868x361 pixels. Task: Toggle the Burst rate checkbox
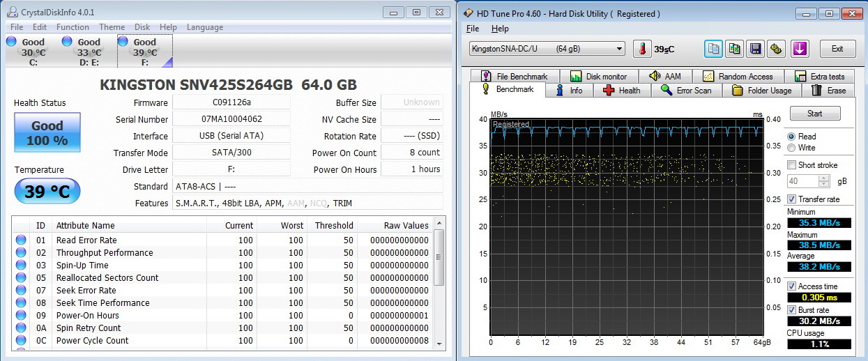pos(791,309)
